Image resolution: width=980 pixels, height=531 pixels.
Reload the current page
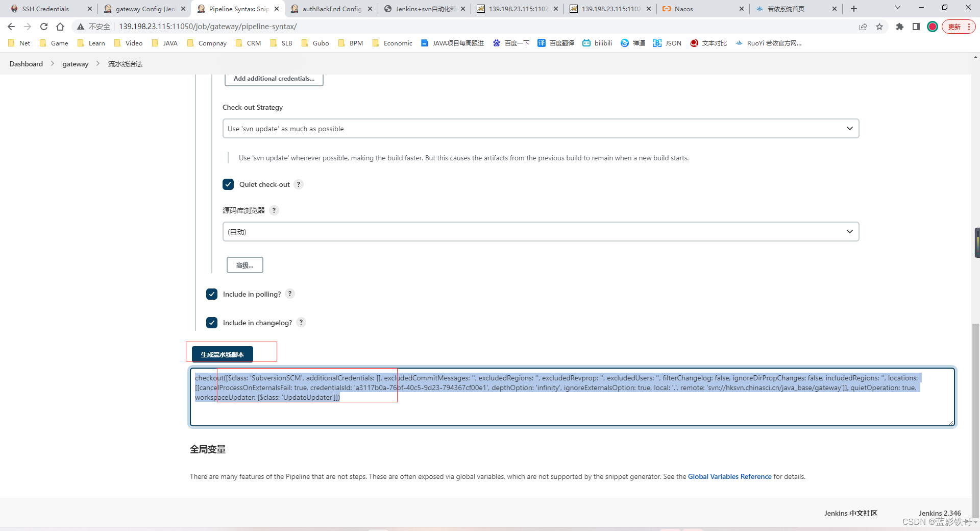pos(44,27)
